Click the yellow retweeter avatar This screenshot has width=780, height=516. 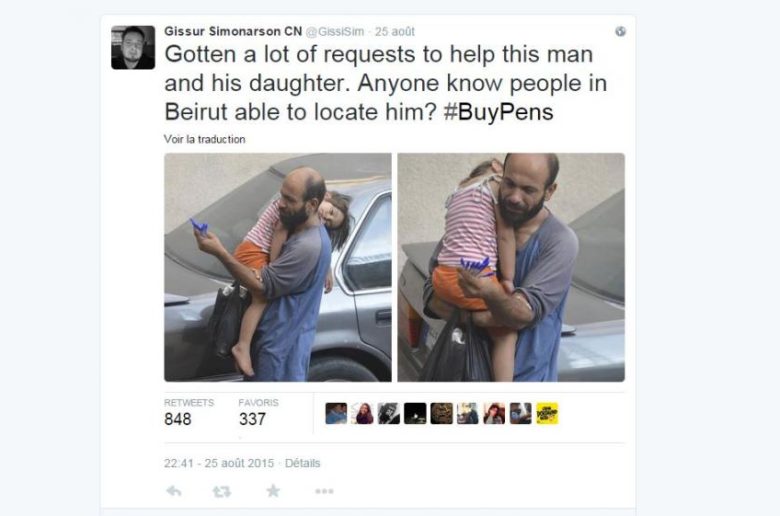pos(547,413)
